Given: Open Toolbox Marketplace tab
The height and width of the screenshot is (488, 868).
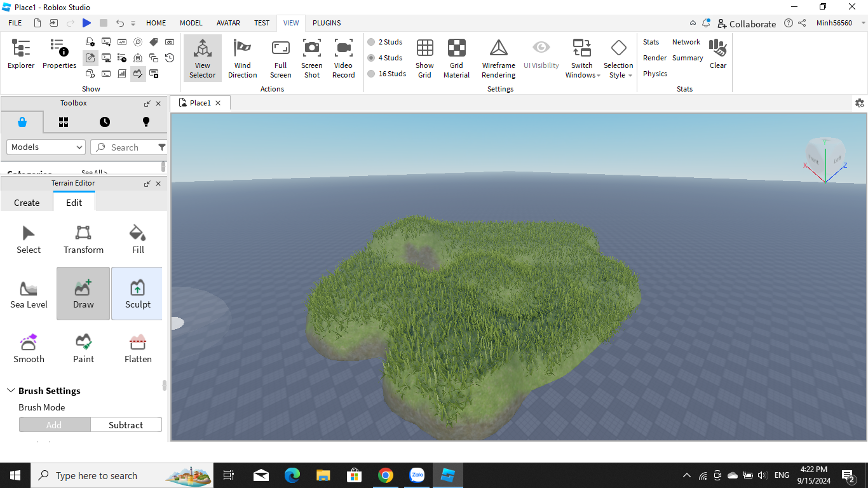Looking at the screenshot, I should [x=22, y=122].
